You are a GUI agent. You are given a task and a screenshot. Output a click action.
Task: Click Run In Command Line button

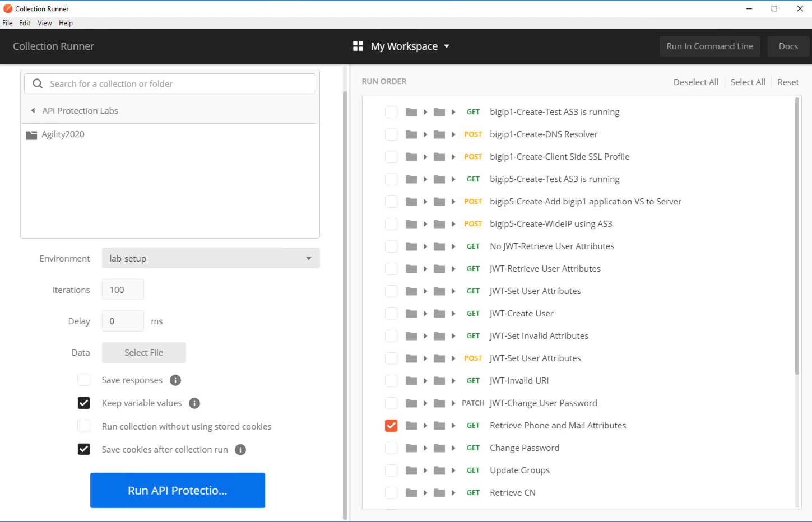[710, 46]
